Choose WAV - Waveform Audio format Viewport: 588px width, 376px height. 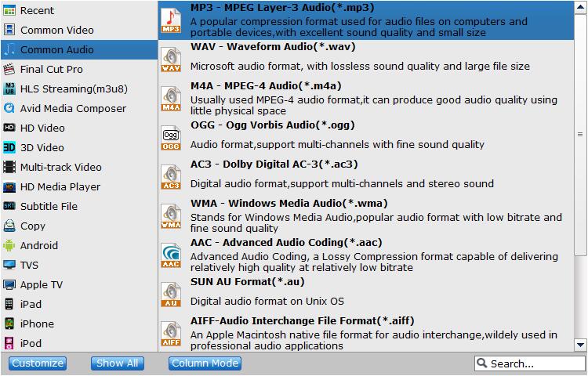[x=366, y=60]
